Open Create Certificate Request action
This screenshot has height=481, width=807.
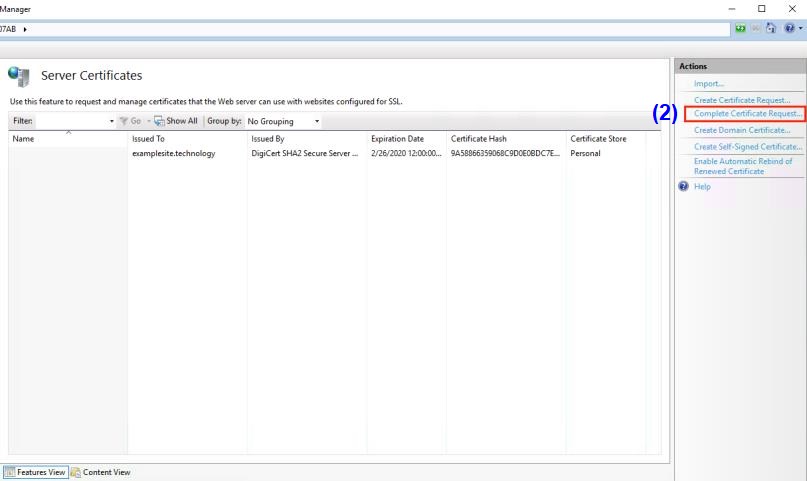click(742, 100)
